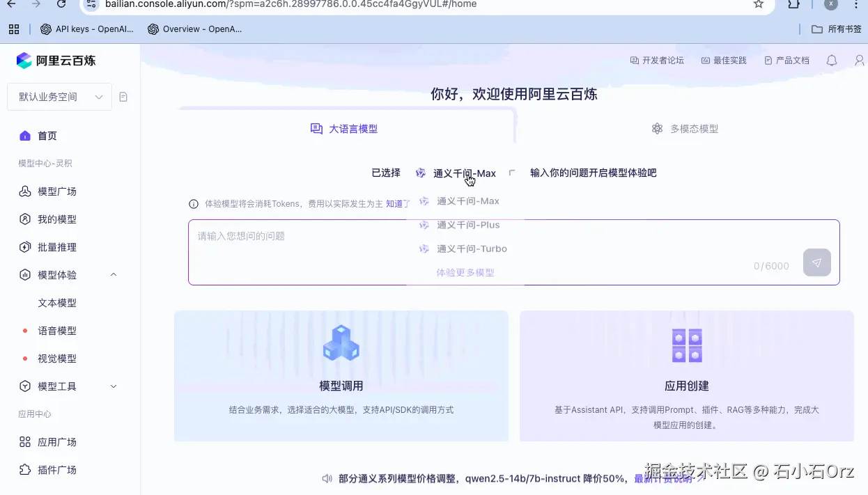The image size is (868, 495).
Task: Click the send message arrow button
Action: [817, 262]
